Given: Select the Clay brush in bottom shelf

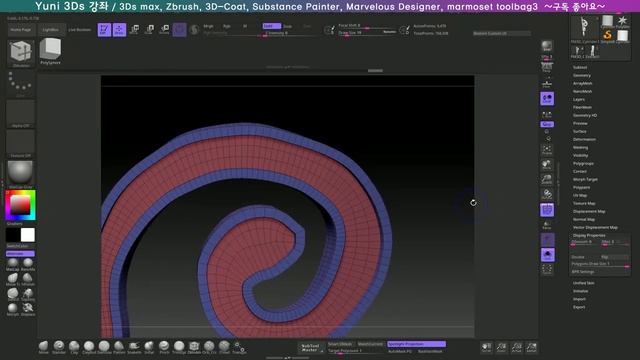Looking at the screenshot, I should [x=74, y=347].
